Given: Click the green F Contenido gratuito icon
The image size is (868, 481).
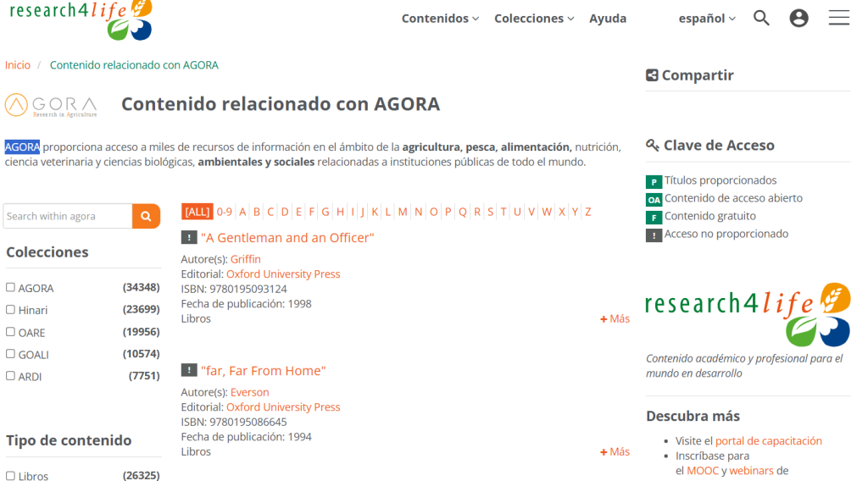Looking at the screenshot, I should click(x=654, y=218).
